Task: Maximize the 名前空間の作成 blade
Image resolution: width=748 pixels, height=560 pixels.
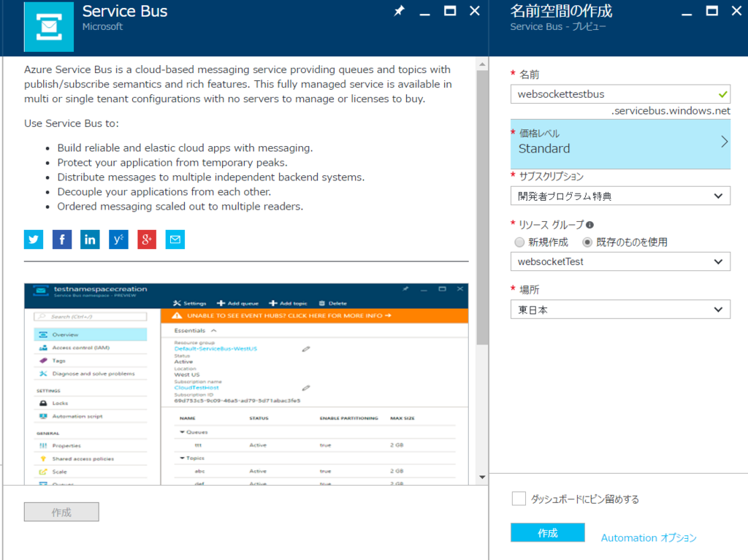Action: click(711, 10)
